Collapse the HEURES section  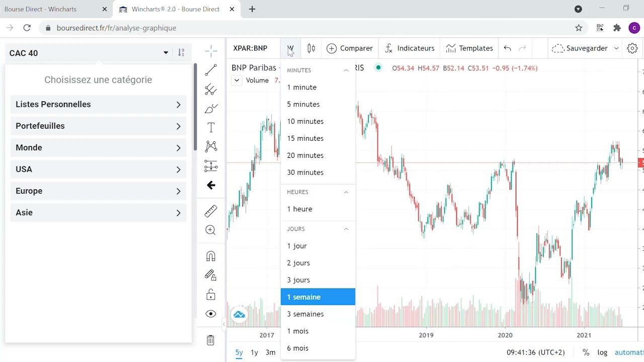(346, 192)
